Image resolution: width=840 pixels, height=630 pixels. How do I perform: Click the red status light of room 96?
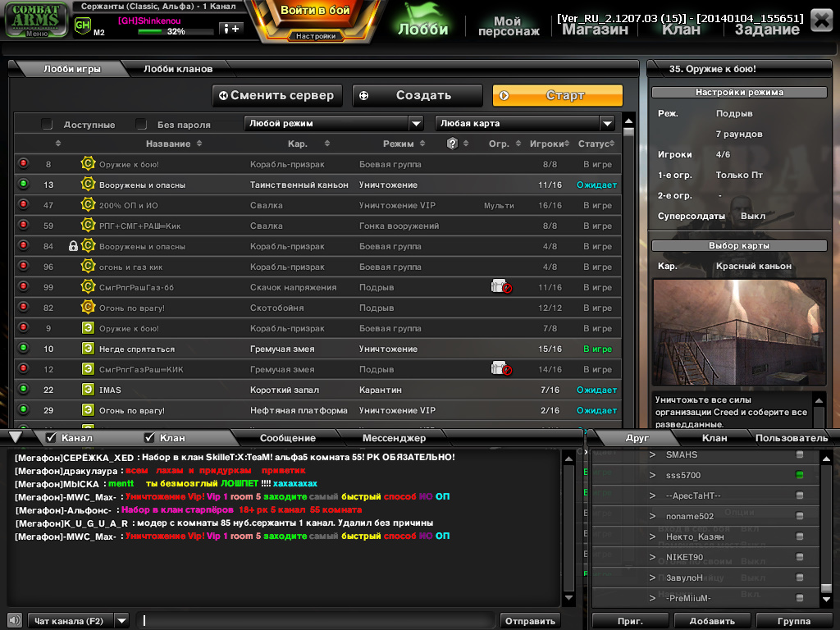(23, 266)
